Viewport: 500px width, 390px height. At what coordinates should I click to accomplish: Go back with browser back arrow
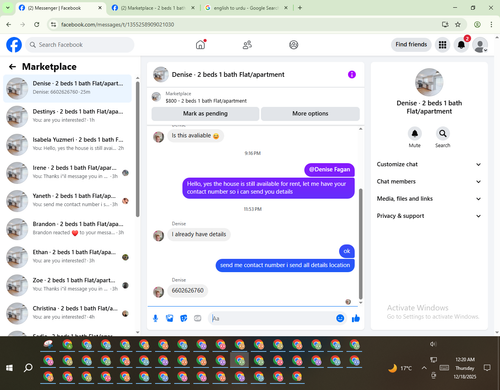(x=9, y=24)
